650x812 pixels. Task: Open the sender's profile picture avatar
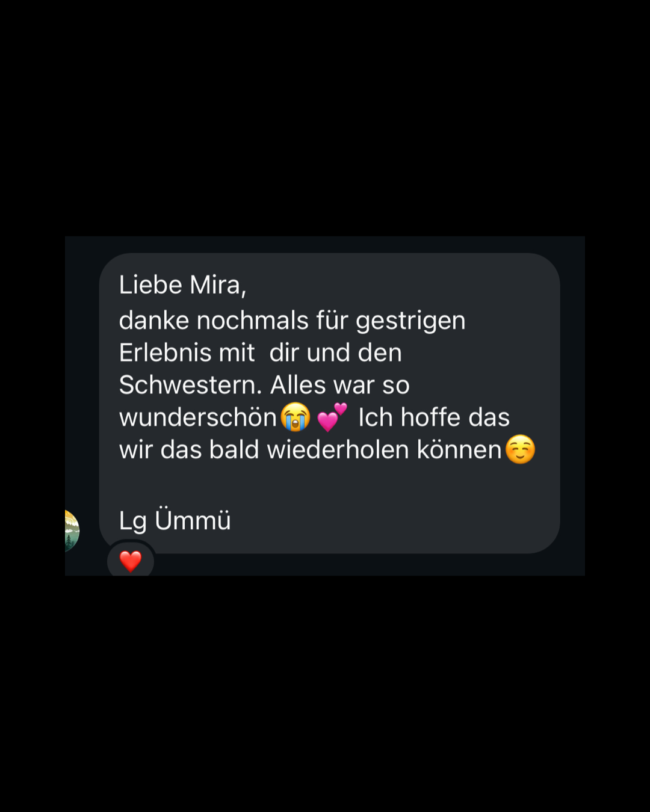pyautogui.click(x=72, y=531)
